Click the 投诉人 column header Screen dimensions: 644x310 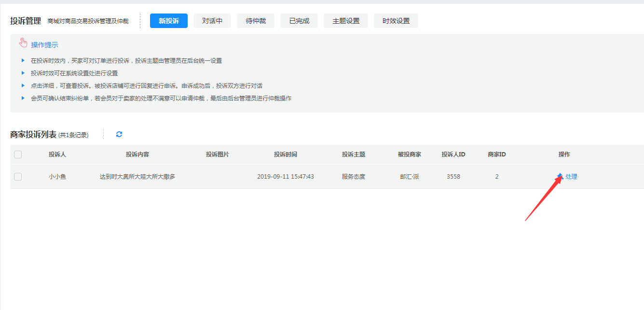click(x=57, y=155)
